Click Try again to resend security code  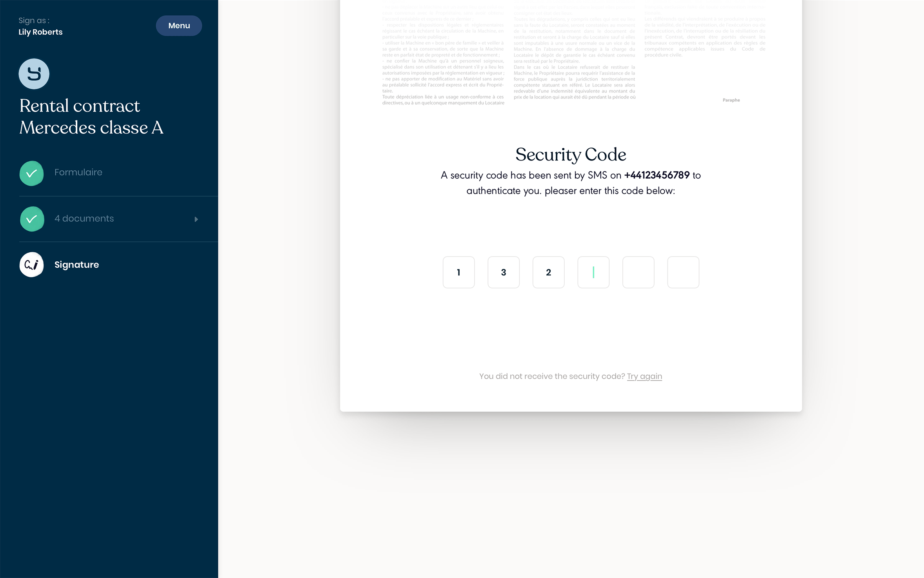click(645, 376)
